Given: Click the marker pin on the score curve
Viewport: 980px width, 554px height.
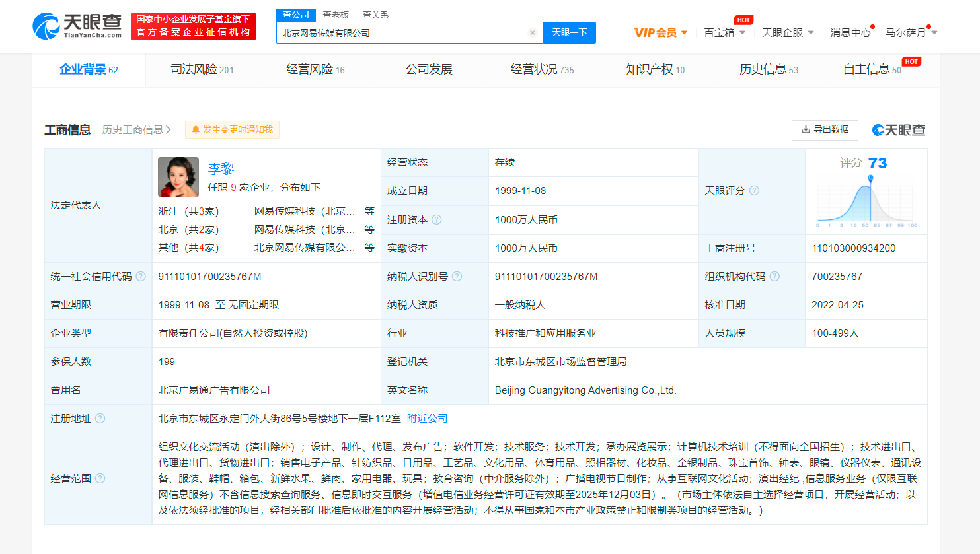Looking at the screenshot, I should [x=870, y=179].
